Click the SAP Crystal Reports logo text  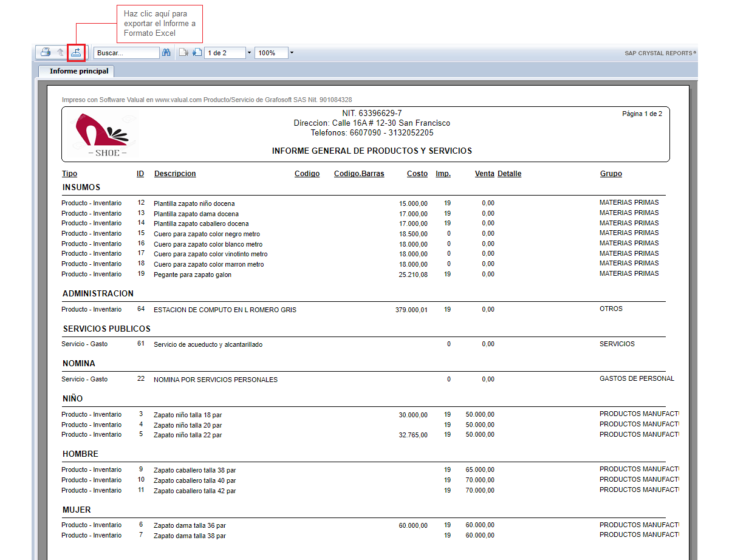click(x=660, y=53)
